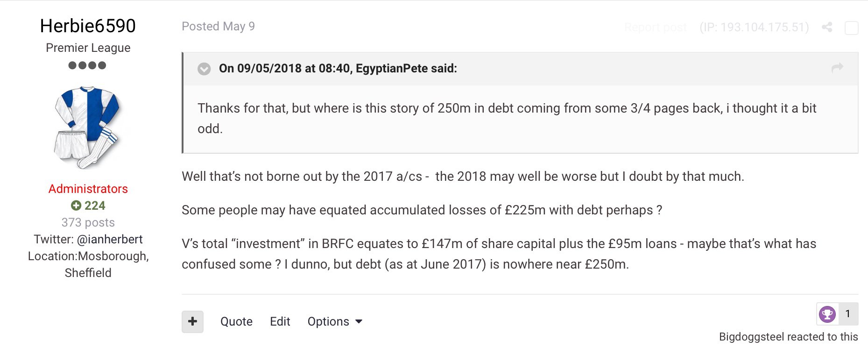Image resolution: width=868 pixels, height=355 pixels.
Task: Tick the post selection checkbox
Action: (x=851, y=28)
